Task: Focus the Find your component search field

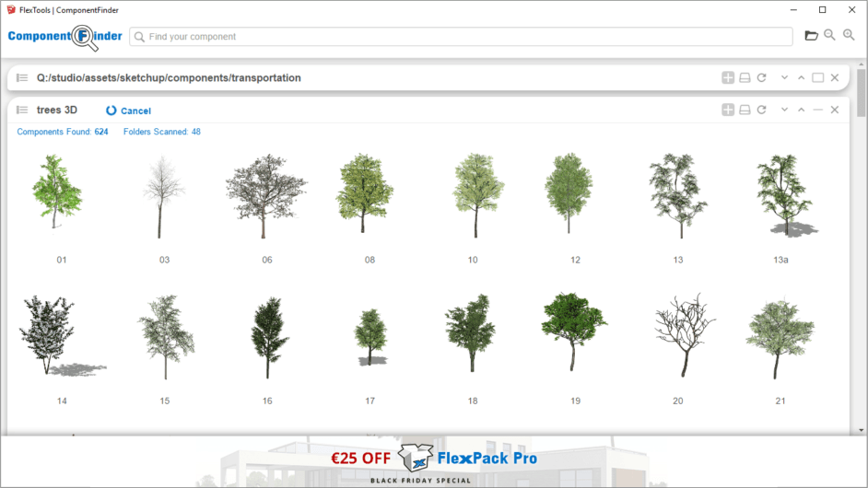Action: pyautogui.click(x=461, y=37)
